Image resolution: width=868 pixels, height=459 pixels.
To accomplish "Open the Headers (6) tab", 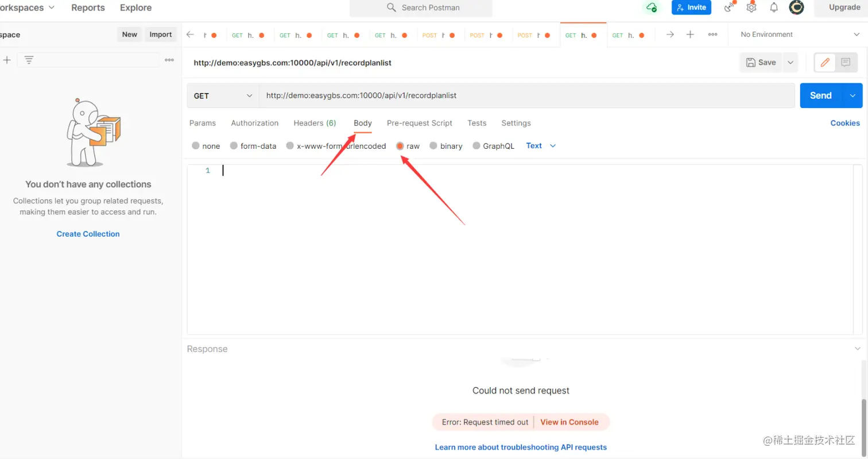I will point(315,123).
